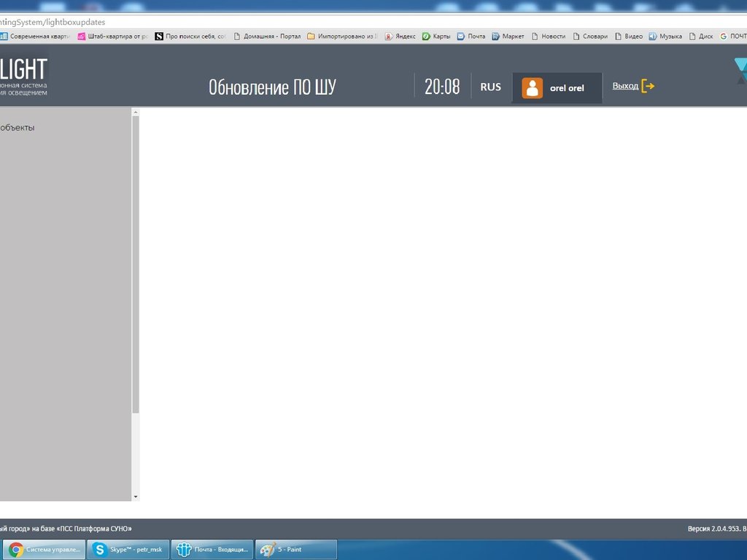Viewport: 747px width, 560px height.
Task: Select the Объекты sidebar item
Action: pos(18,128)
